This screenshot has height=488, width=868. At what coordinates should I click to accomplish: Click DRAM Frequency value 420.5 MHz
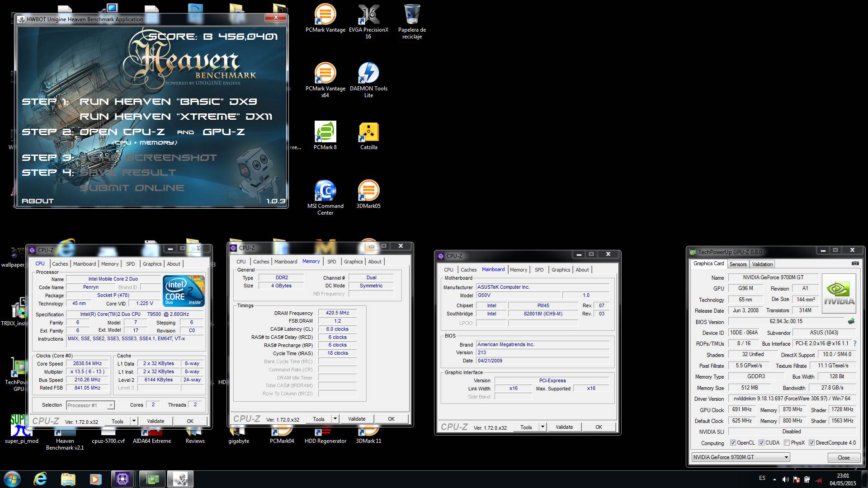[x=338, y=313]
